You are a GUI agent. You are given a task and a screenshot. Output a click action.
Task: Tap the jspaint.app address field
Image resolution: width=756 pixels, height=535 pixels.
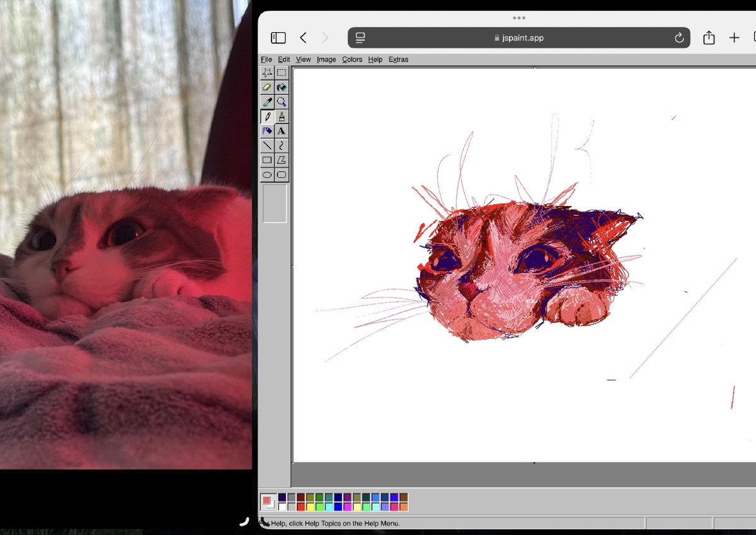pyautogui.click(x=519, y=38)
